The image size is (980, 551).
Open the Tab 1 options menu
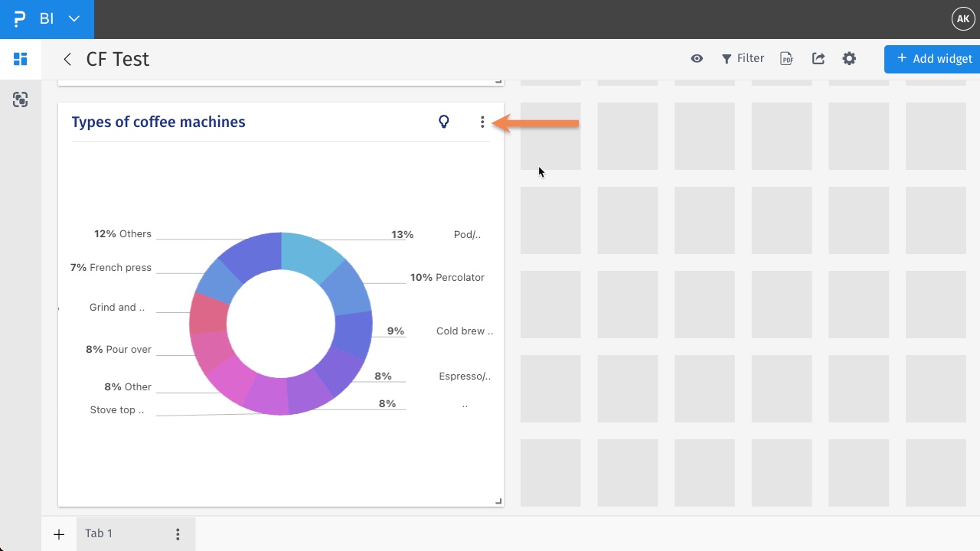pyautogui.click(x=178, y=533)
